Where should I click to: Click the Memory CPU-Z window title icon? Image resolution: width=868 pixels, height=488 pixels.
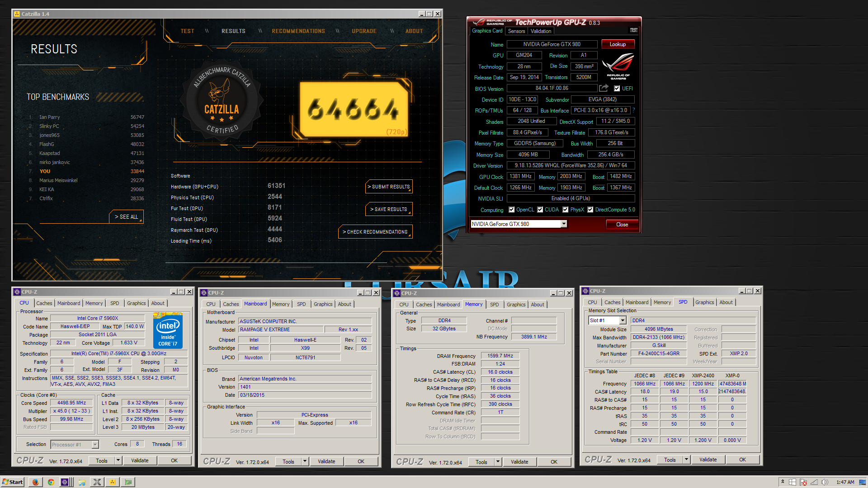(x=397, y=293)
